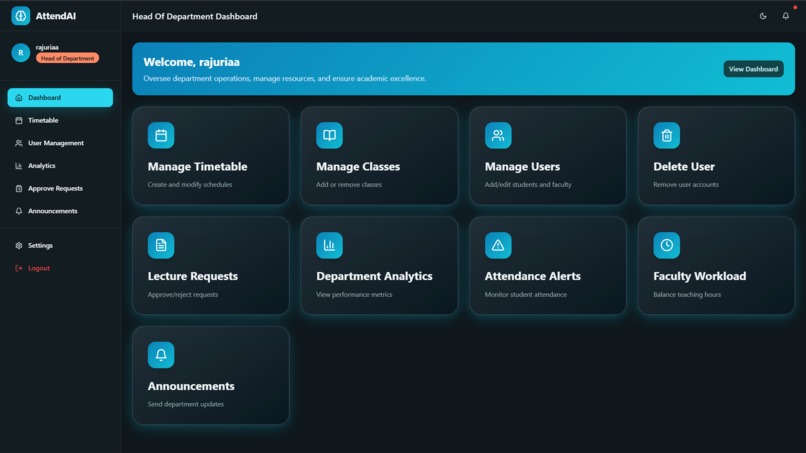The width and height of the screenshot is (806, 453).
Task: Click "View performance metrics" text
Action: (354, 295)
